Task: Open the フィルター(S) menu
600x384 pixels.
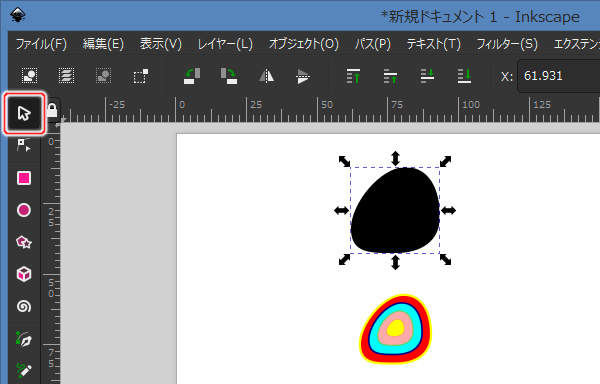Action: click(507, 44)
